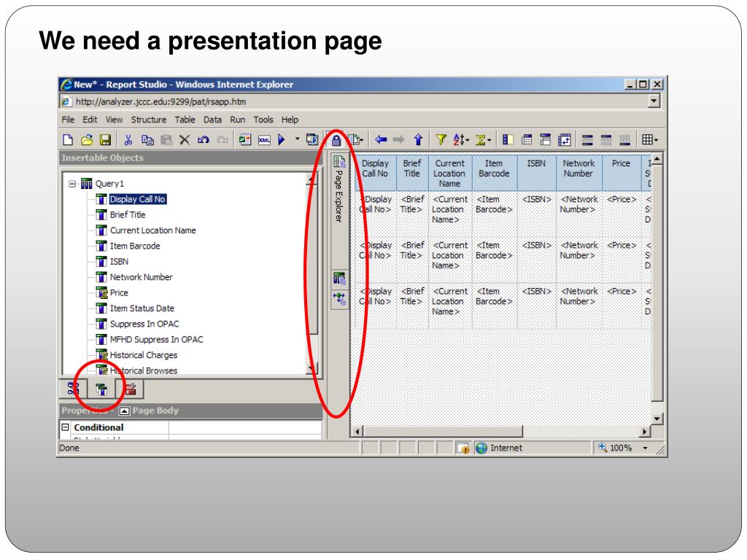Click the right arrow of horizontal scrollbar
Image resolution: width=747 pixels, height=560 pixels.
pyautogui.click(x=645, y=432)
